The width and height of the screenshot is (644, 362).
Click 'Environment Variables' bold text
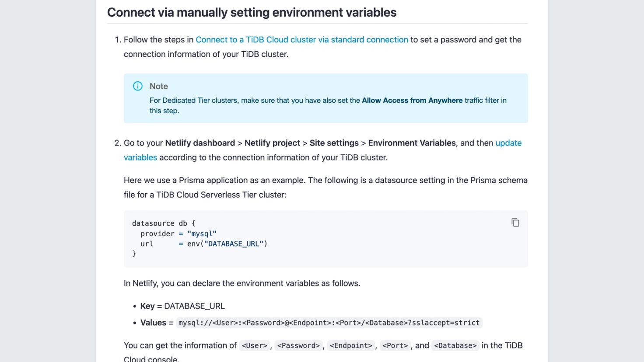[412, 143]
